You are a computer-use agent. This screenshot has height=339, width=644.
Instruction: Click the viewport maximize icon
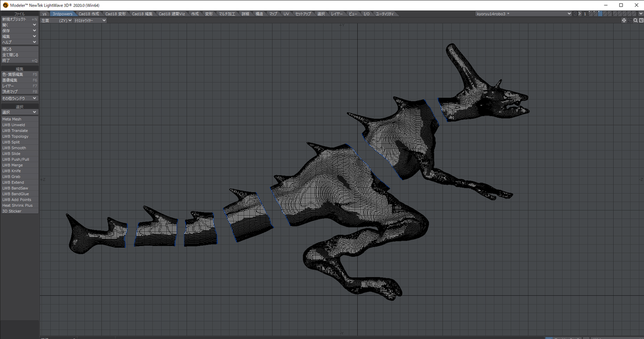point(641,20)
